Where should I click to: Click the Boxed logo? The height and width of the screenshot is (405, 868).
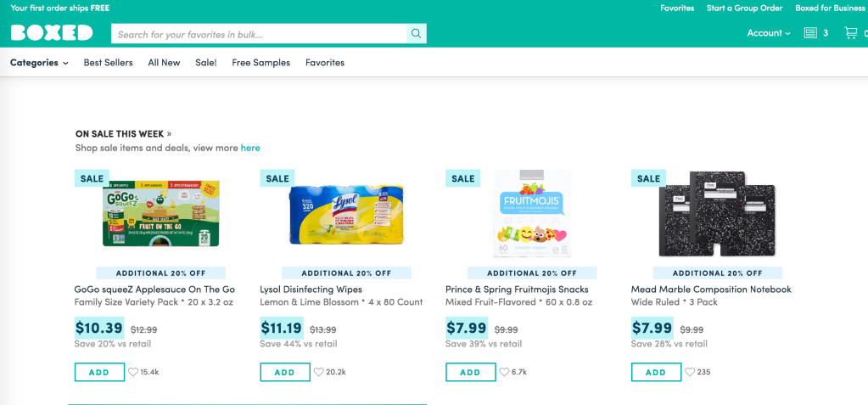[x=52, y=33]
